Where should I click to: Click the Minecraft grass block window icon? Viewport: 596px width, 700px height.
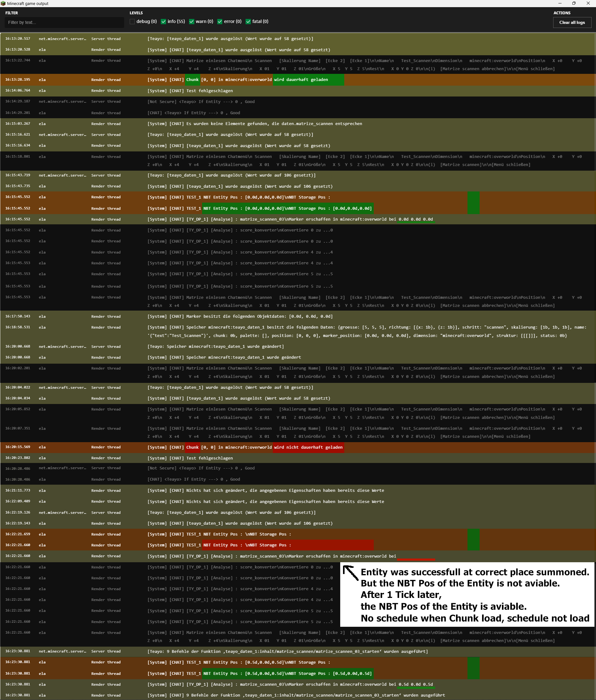(3, 3)
